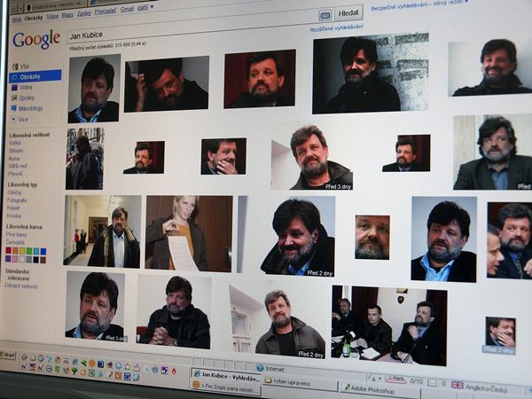Click the Zobrazit velikosti link
This screenshot has width=532, height=399.
[x=21, y=286]
